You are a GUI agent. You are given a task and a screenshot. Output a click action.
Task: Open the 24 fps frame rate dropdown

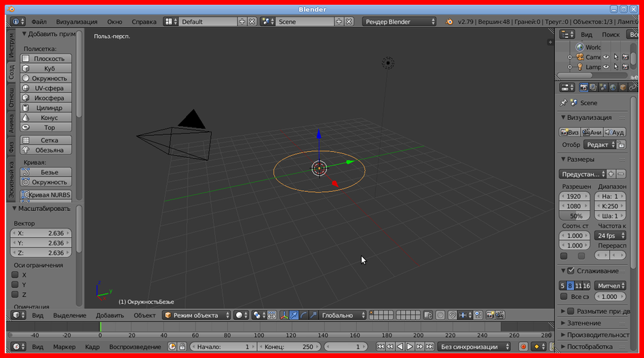[610, 236]
